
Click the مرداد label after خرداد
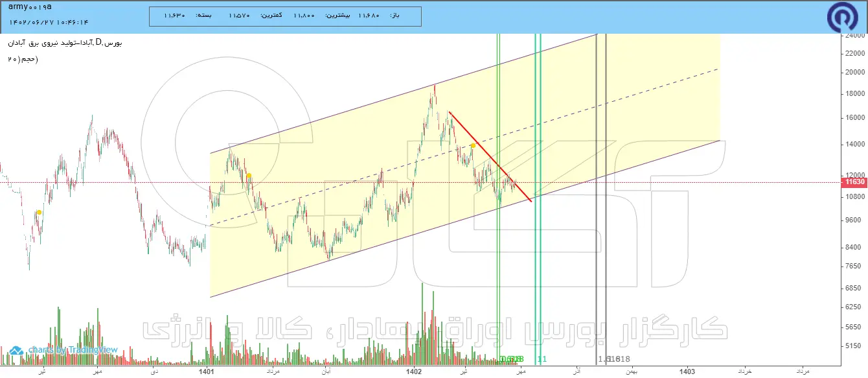(803, 372)
